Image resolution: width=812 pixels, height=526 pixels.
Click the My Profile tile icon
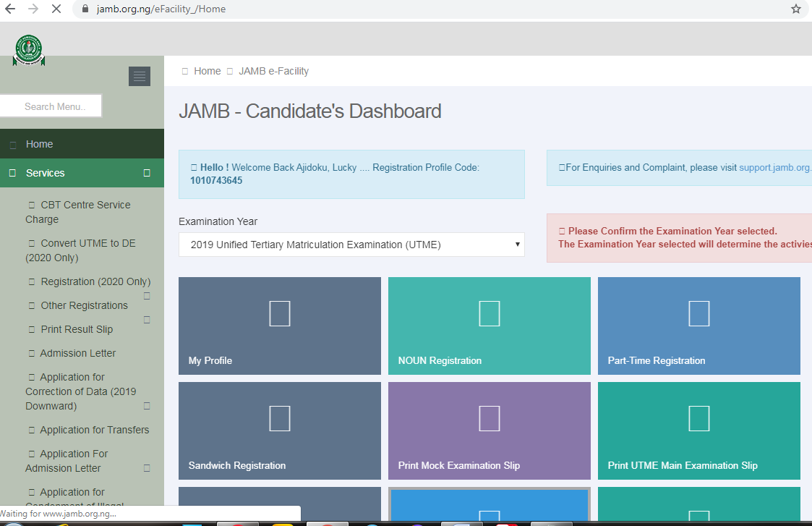[x=279, y=313]
